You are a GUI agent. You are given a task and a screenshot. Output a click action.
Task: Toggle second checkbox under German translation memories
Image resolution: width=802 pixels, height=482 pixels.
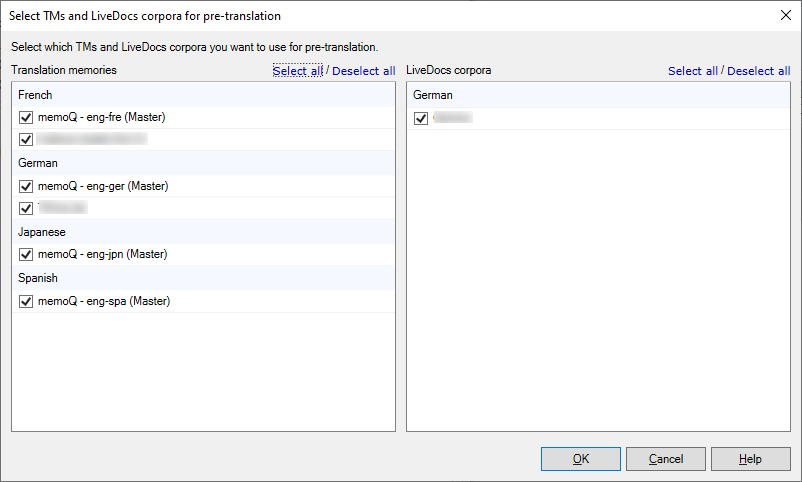point(26,208)
